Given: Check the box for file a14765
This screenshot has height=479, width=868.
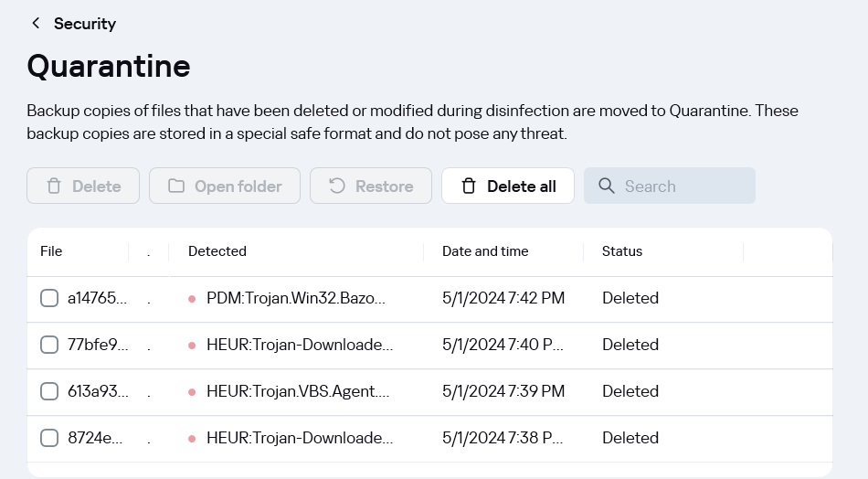Looking at the screenshot, I should pos(49,298).
